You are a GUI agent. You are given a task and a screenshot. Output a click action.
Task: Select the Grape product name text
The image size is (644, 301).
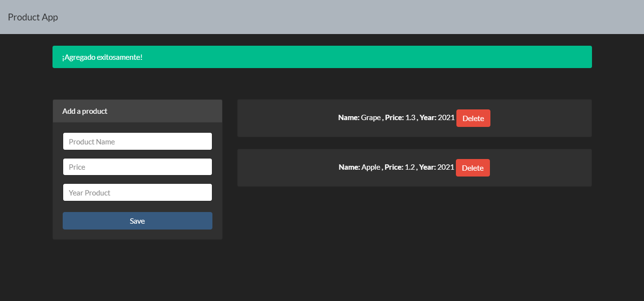pyautogui.click(x=370, y=118)
